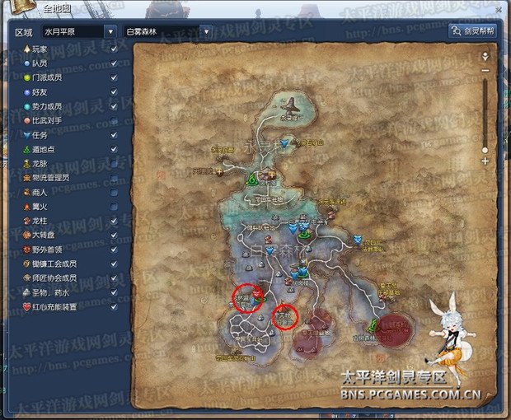Enable the 物流管理员 checkbox
Image resolution: width=511 pixels, height=420 pixels.
[x=114, y=177]
